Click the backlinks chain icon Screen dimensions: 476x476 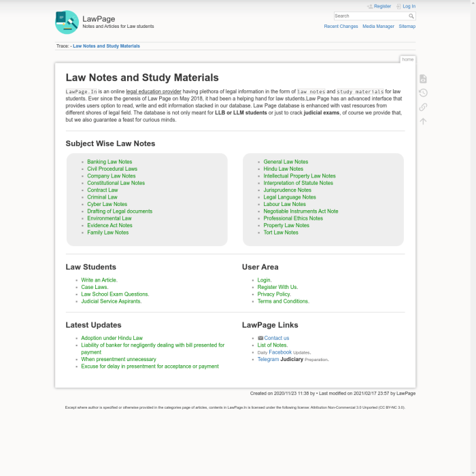[423, 107]
